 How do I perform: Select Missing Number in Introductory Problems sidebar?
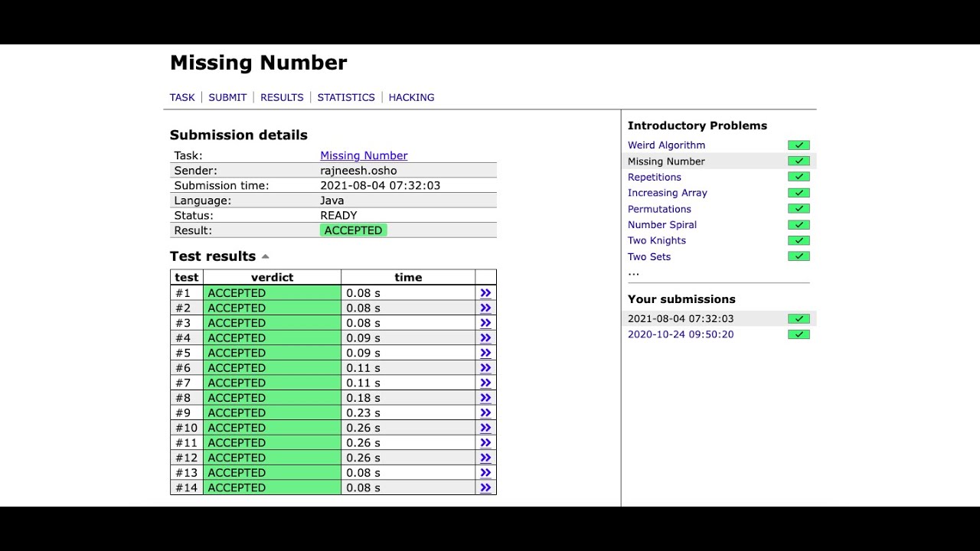click(x=666, y=161)
